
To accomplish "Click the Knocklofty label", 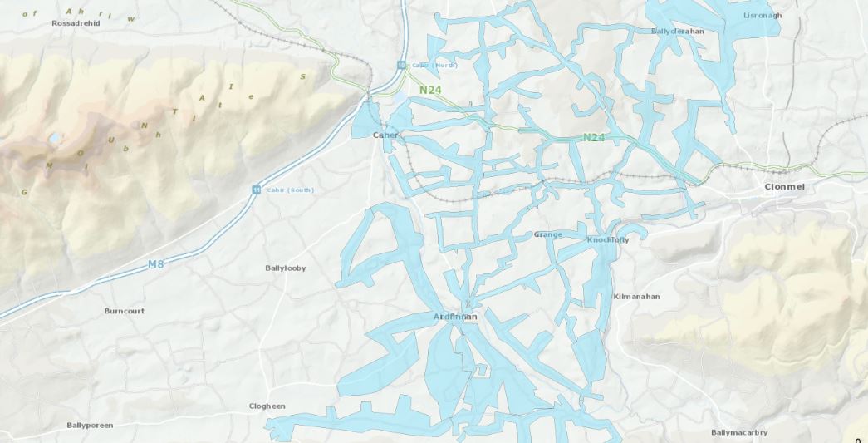I will 608,240.
